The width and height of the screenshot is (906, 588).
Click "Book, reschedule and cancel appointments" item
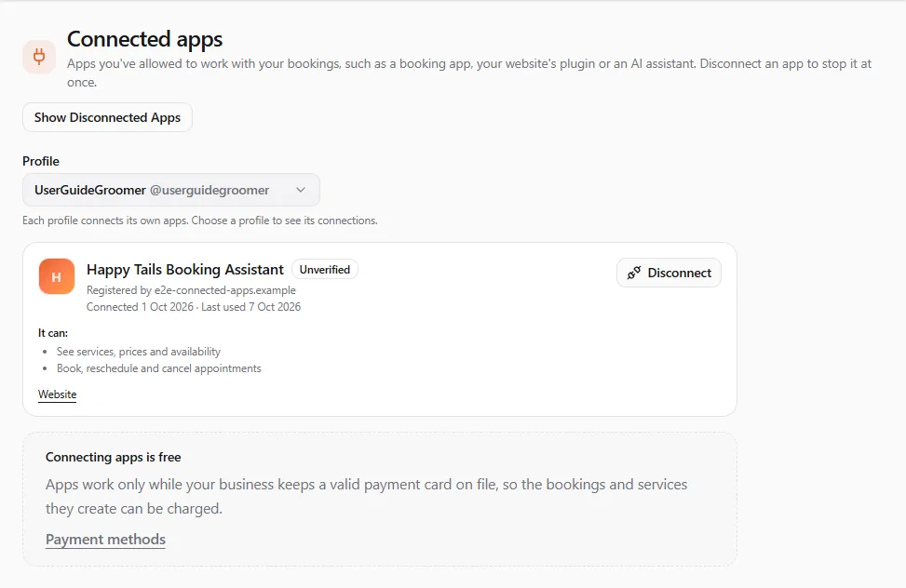159,368
